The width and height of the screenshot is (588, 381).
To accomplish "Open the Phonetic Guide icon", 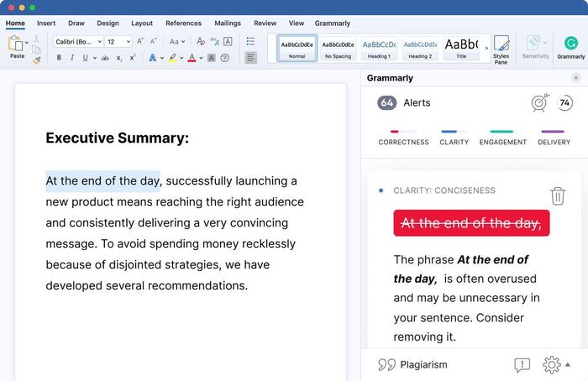I will coord(214,41).
